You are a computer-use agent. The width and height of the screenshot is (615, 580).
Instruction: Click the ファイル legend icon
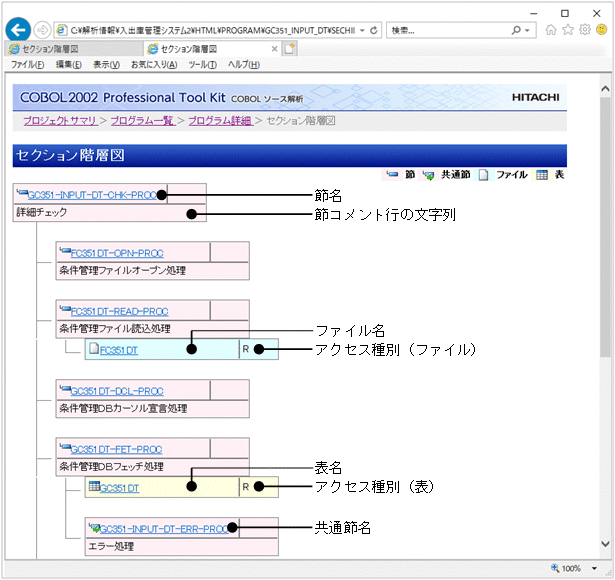pos(484,175)
